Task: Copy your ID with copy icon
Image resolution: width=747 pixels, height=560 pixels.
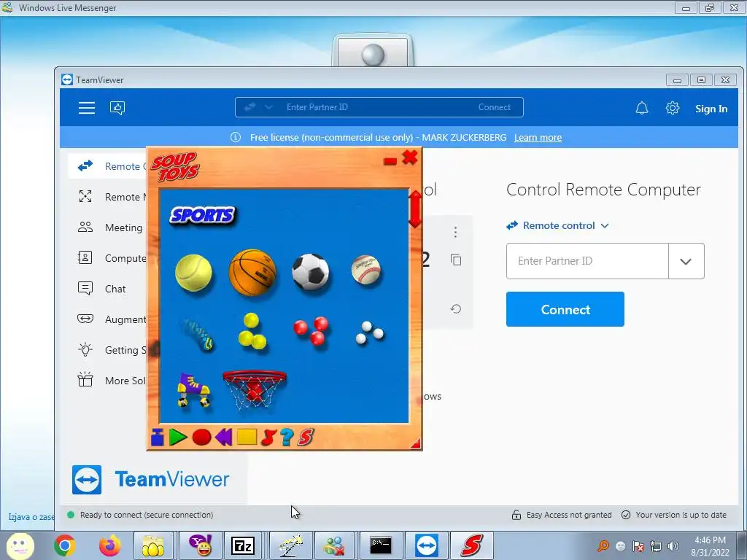Action: (x=456, y=260)
